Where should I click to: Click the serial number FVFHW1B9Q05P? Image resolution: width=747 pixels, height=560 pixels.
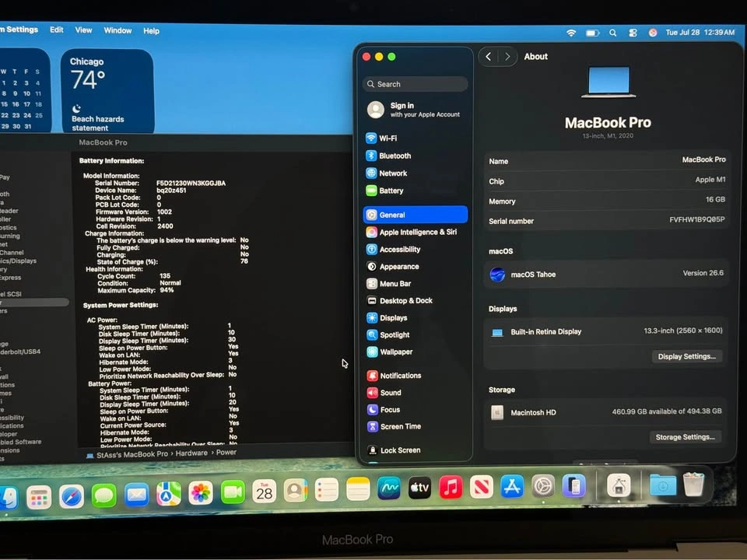pyautogui.click(x=696, y=219)
